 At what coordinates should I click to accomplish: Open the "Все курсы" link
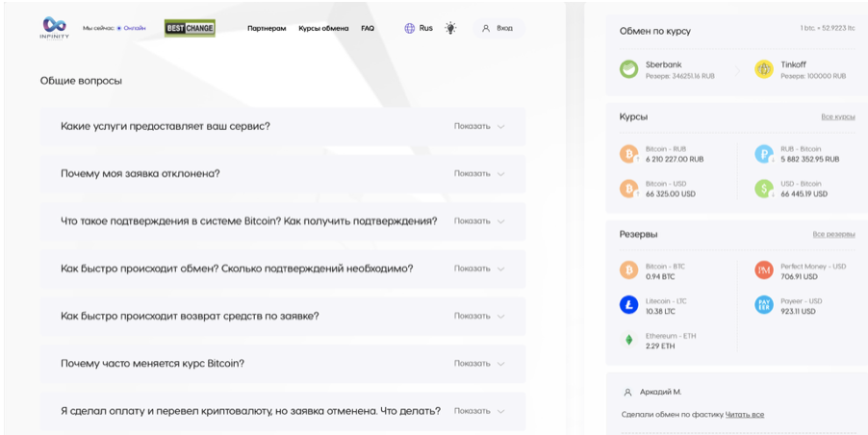(x=837, y=116)
